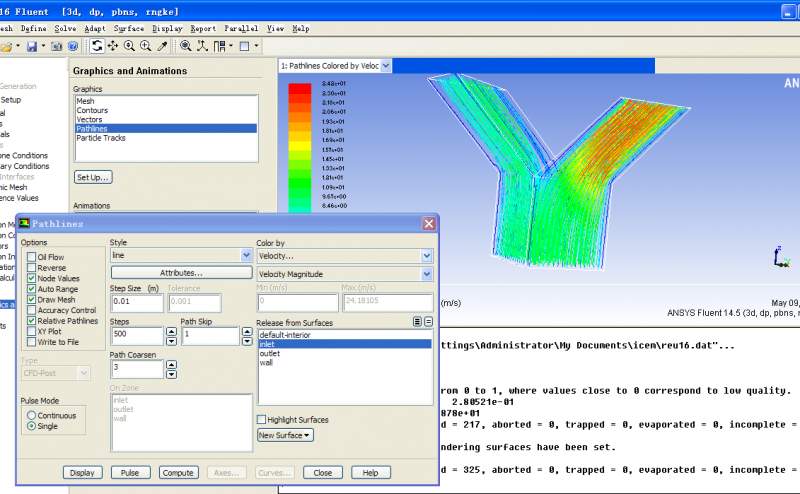Click the axes orientation toolbar icon
This screenshot has width=800, height=494.
[203, 46]
